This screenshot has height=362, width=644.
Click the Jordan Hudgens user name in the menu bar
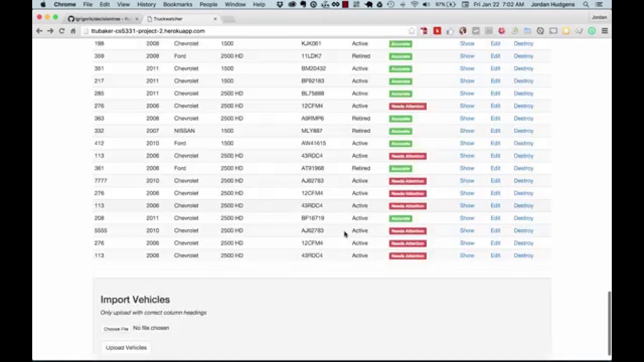point(553,5)
